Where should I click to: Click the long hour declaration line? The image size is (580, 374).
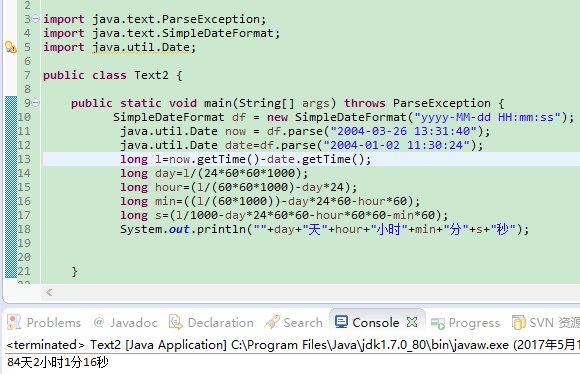239,187
